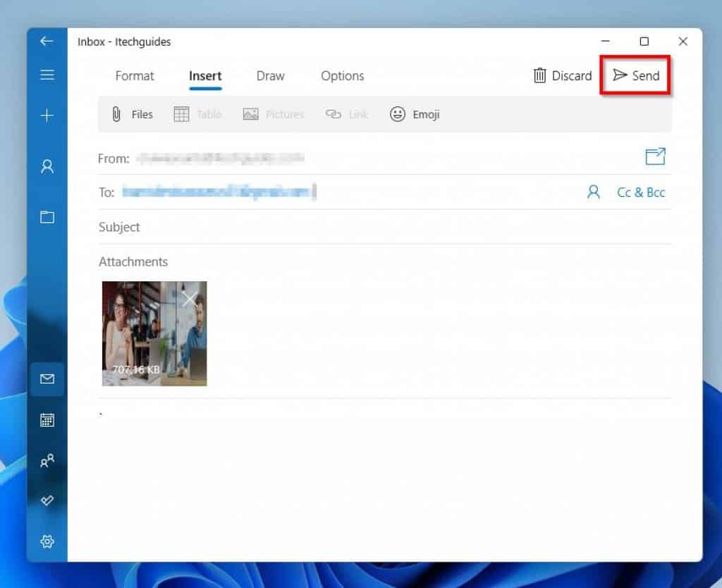Show the Cc & Bcc fields
This screenshot has width=722, height=588.
pyautogui.click(x=641, y=192)
